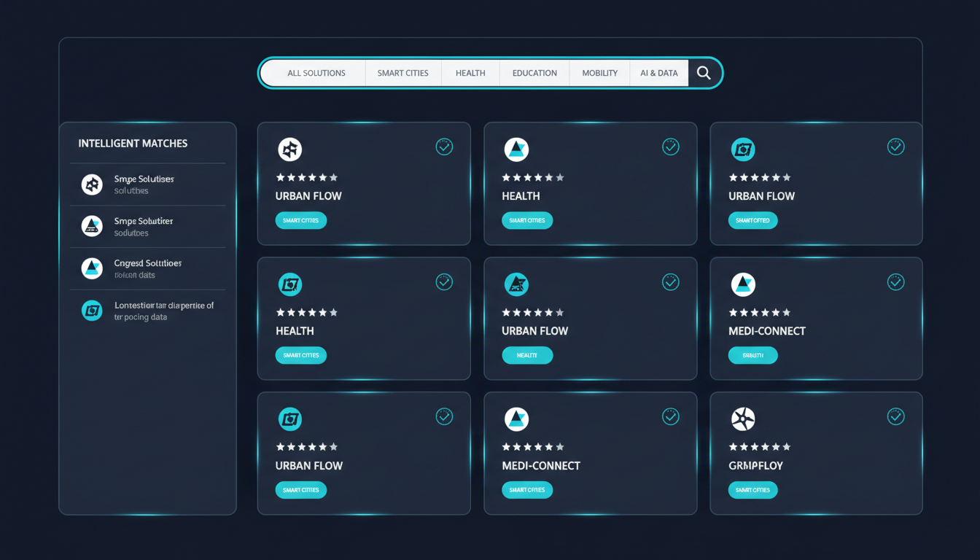Click the SMART CITIES tag on the GRMPFLOY card
Viewport: 980px width, 560px height.
(x=752, y=490)
